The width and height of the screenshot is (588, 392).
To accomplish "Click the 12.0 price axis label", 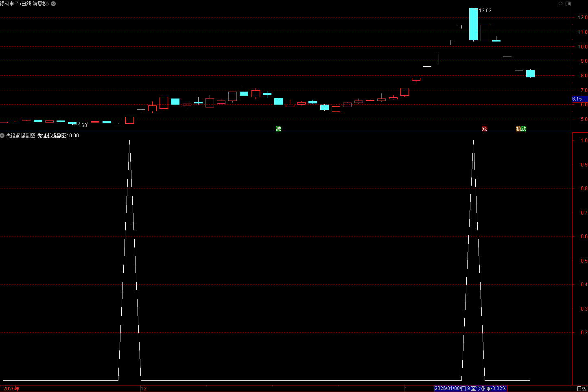I will coord(582,18).
